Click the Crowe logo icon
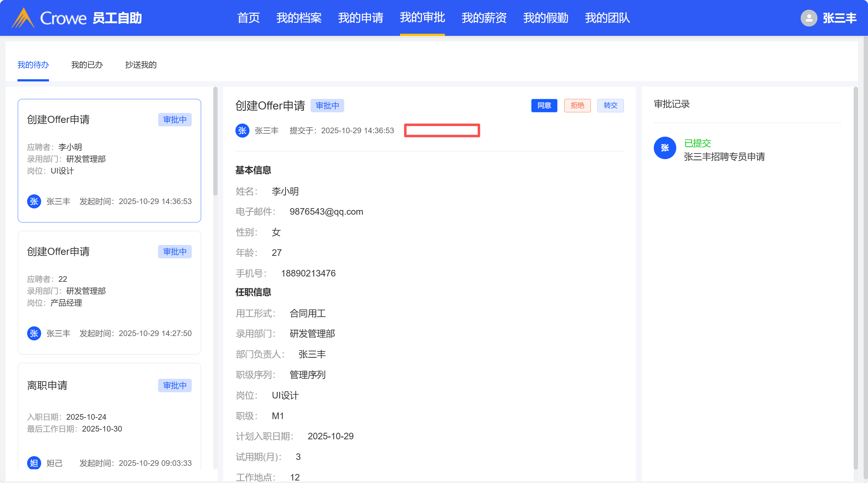The image size is (868, 483). pyautogui.click(x=23, y=18)
